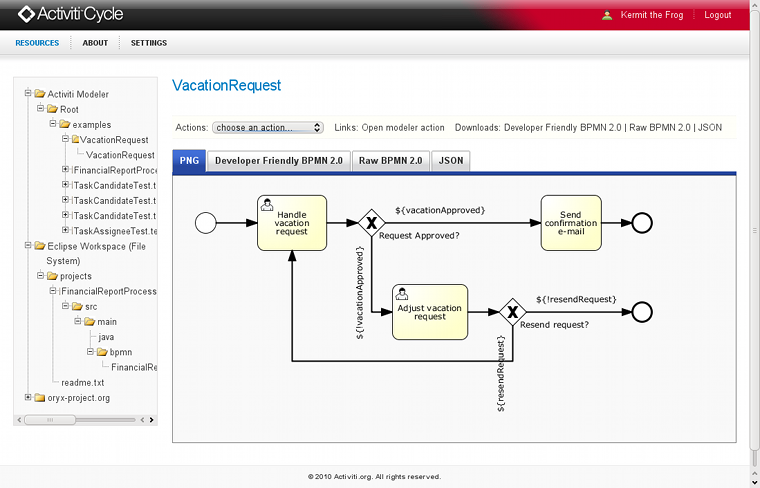This screenshot has width=760, height=488.
Task: Download Developer Friendly BPMN 2.0 link
Action: pyautogui.click(x=563, y=127)
